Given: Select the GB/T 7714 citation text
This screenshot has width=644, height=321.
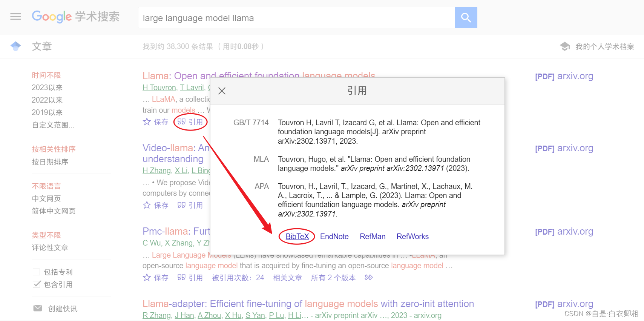Looking at the screenshot, I should (x=379, y=132).
